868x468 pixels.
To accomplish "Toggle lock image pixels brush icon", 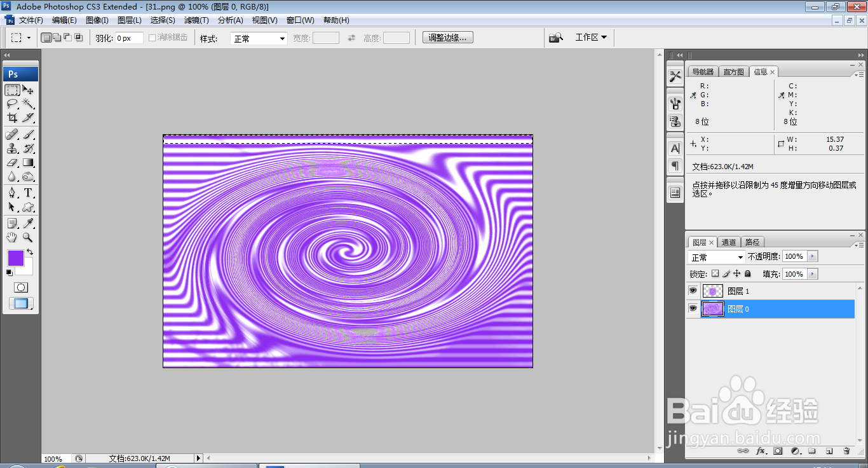I will click(x=726, y=273).
